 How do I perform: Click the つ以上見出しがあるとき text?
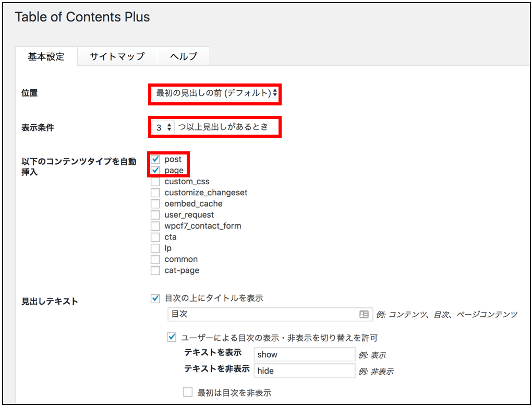[223, 127]
